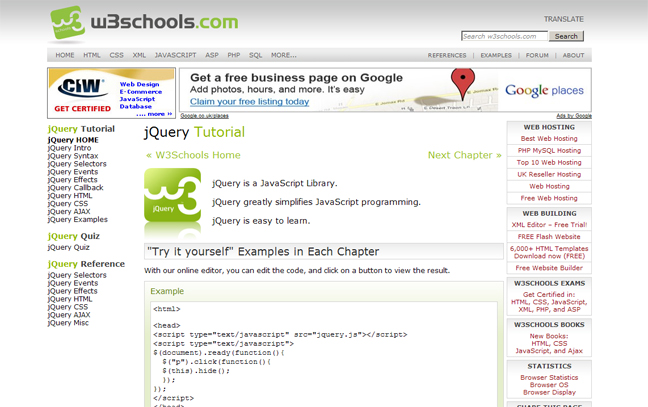Open Best Web Hosting link
Image resolution: width=648 pixels, height=407 pixels.
[x=549, y=138]
